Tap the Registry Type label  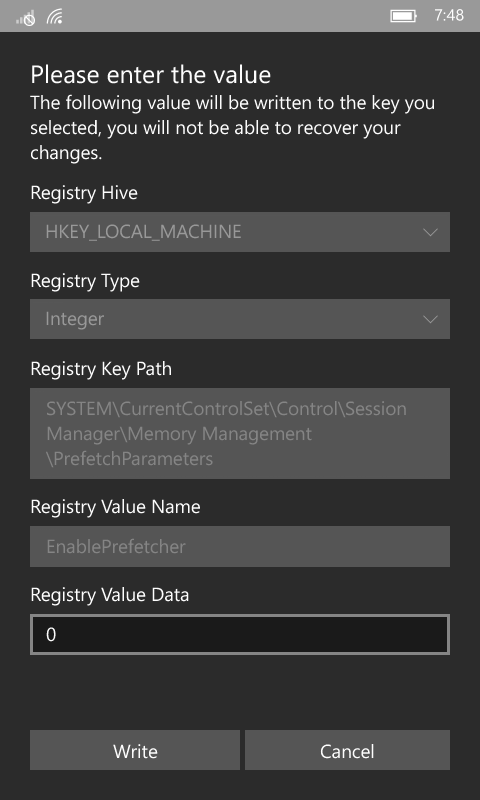point(85,281)
